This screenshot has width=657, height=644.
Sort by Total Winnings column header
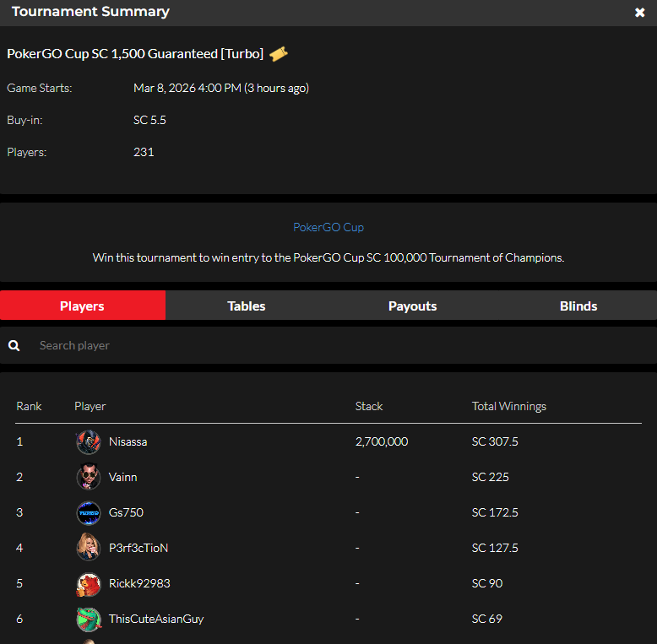508,406
